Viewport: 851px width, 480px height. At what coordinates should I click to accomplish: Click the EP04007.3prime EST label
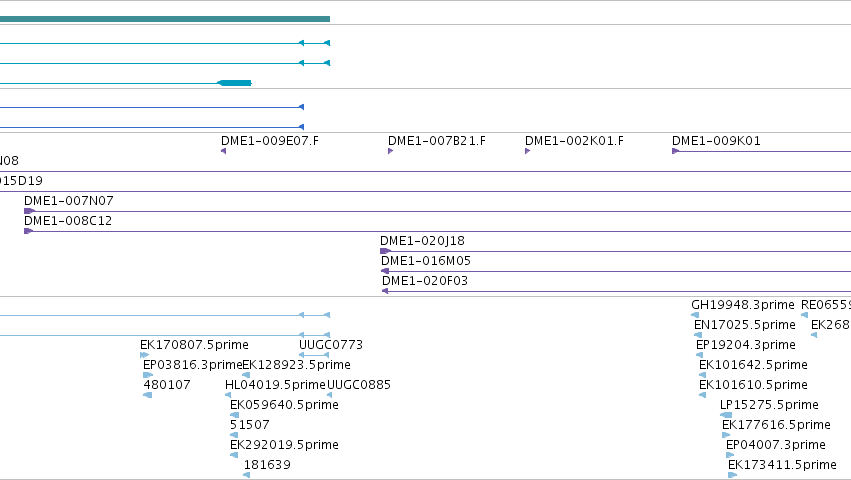776,445
